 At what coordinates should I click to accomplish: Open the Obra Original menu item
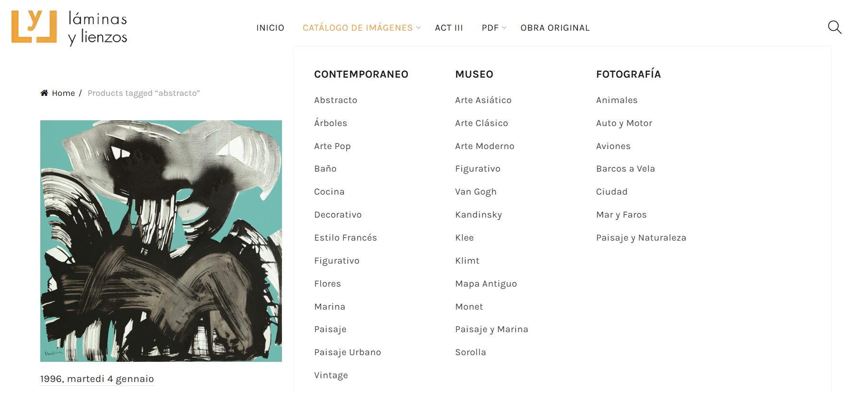pos(555,28)
